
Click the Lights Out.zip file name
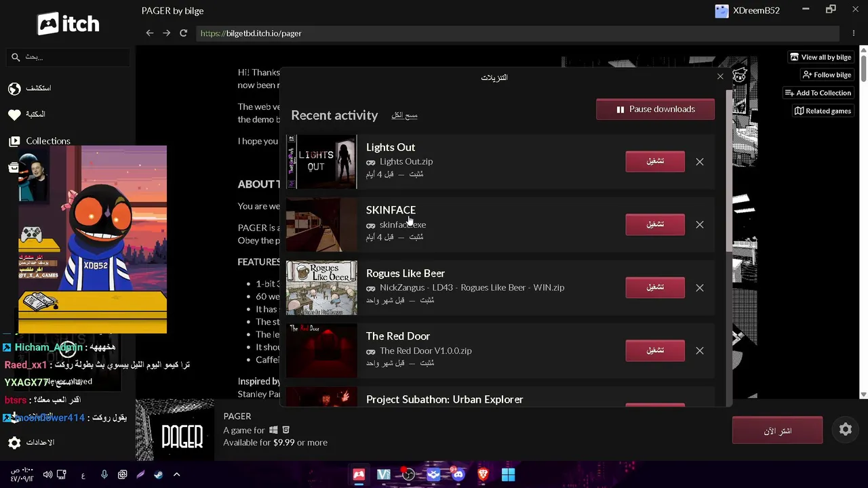coord(406,161)
